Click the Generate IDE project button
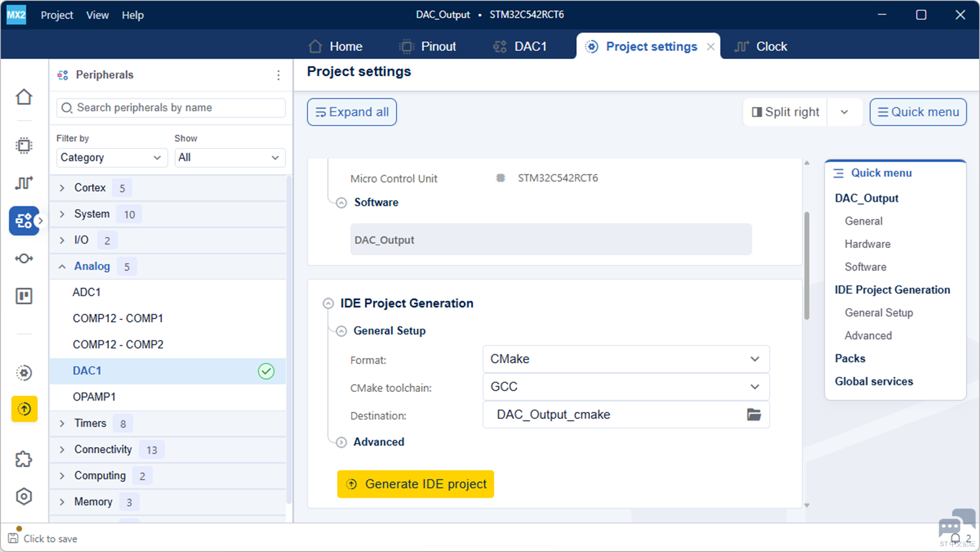This screenshot has height=552, width=980. [415, 484]
